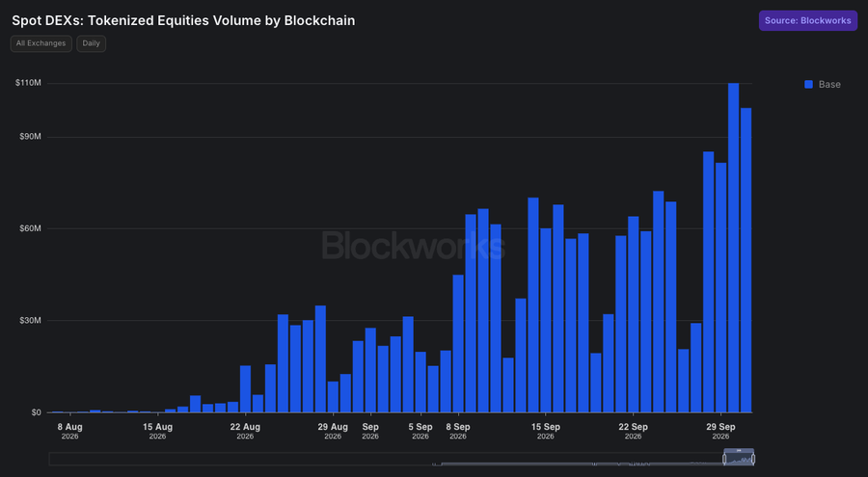Click the 15 Sep x-axis label
The image size is (868, 477).
coord(546,431)
